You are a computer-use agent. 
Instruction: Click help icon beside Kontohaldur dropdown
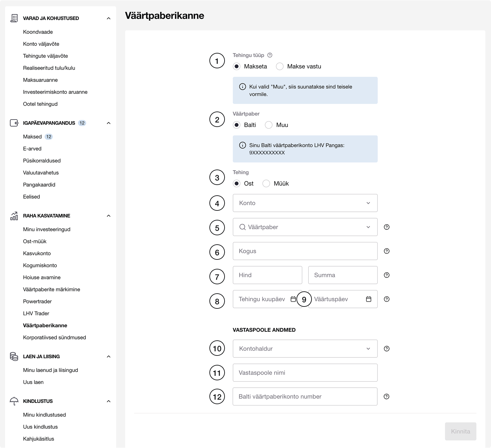click(x=387, y=348)
